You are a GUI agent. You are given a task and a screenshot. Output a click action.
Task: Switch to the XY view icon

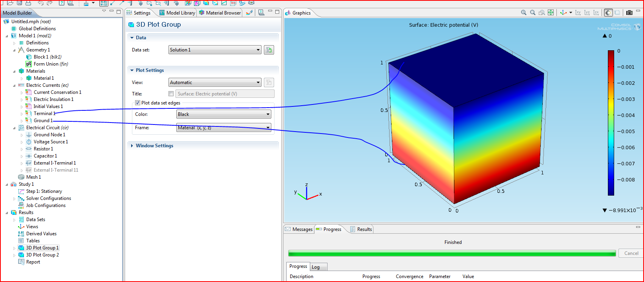(578, 13)
